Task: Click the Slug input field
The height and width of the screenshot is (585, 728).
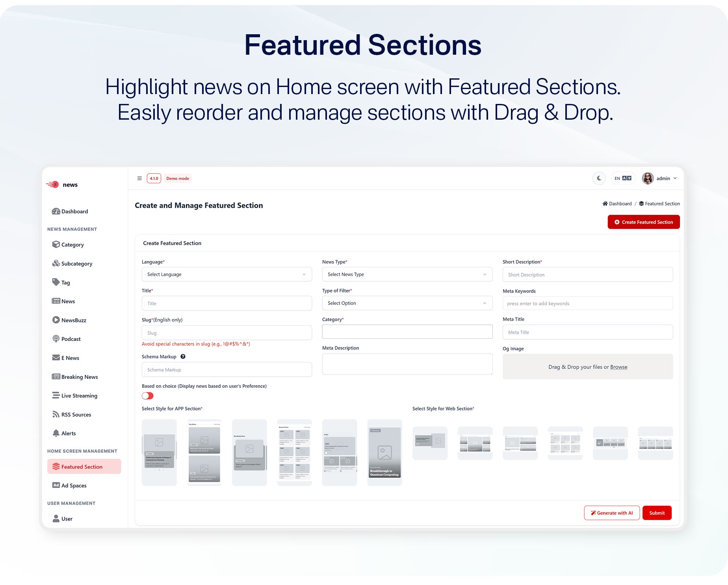Action: (x=227, y=333)
